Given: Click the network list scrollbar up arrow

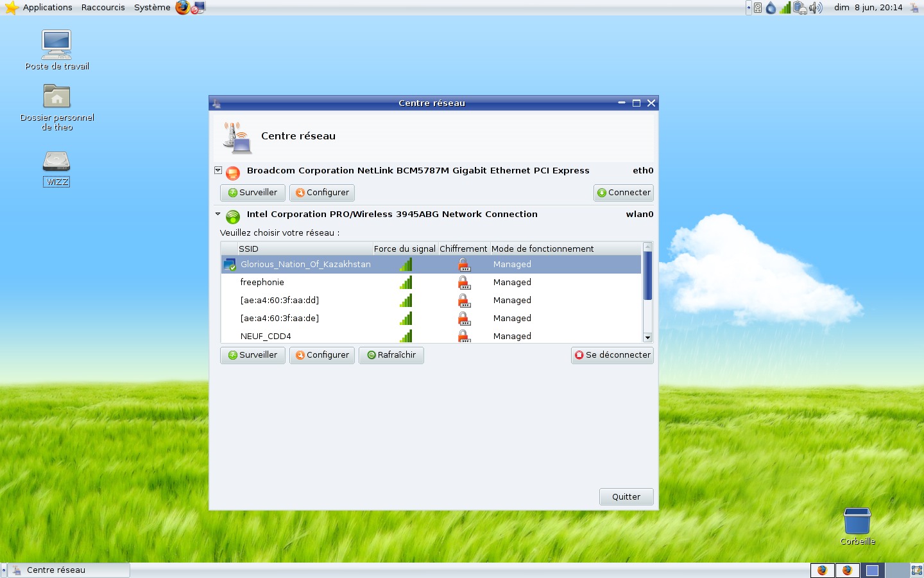Looking at the screenshot, I should tap(647, 247).
